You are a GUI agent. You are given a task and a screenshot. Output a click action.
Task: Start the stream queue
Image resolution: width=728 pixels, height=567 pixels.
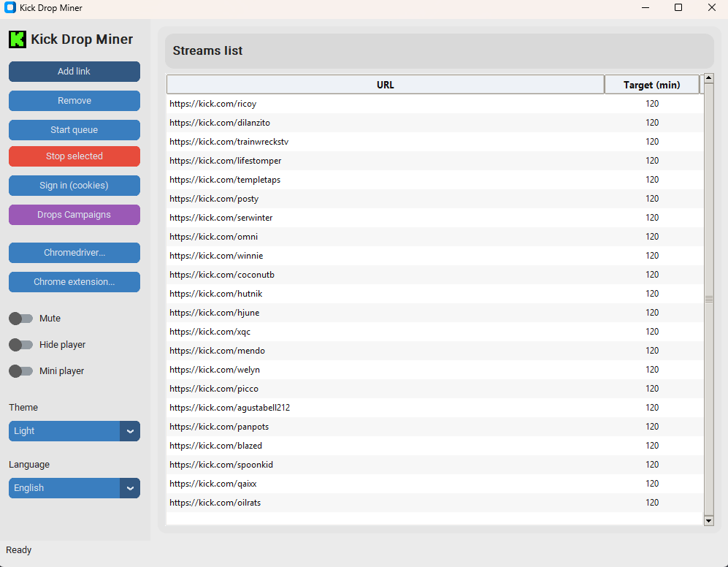coord(74,130)
